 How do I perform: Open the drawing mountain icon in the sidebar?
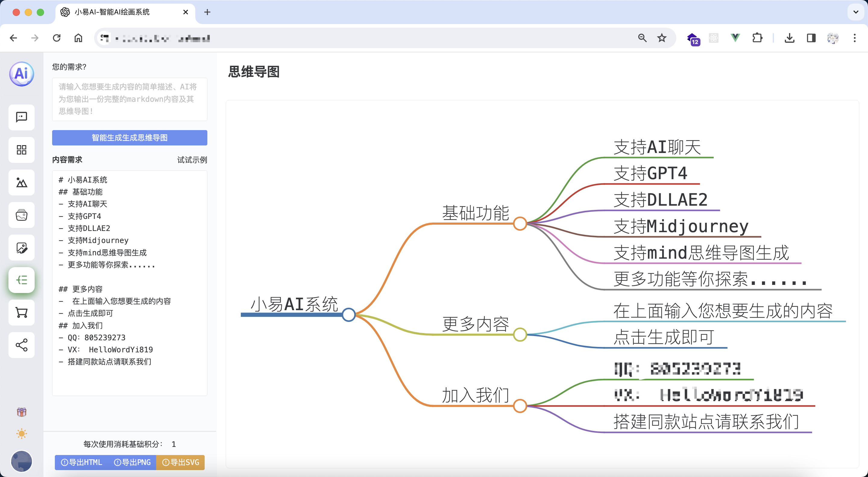pos(22,182)
